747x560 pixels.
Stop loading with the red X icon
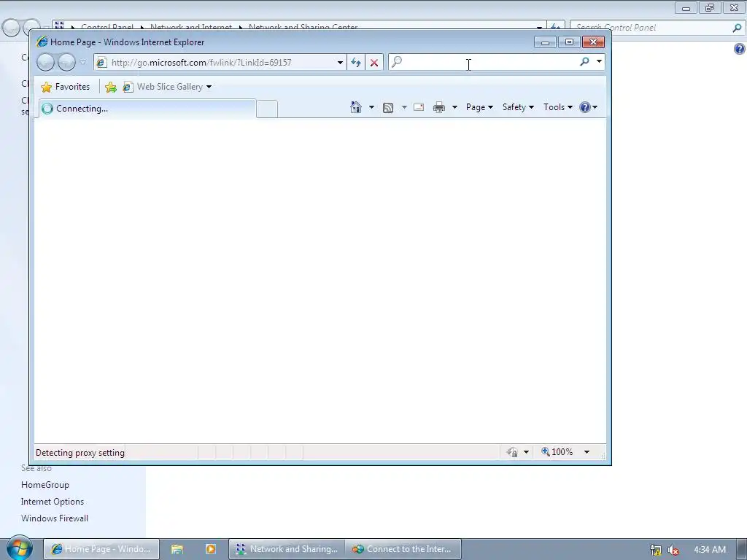click(374, 63)
